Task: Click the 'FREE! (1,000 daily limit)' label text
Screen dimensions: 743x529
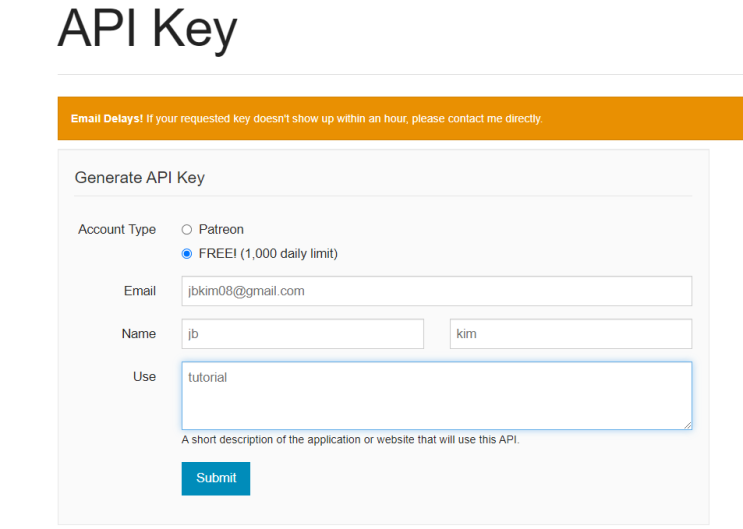Action: pyautogui.click(x=268, y=254)
